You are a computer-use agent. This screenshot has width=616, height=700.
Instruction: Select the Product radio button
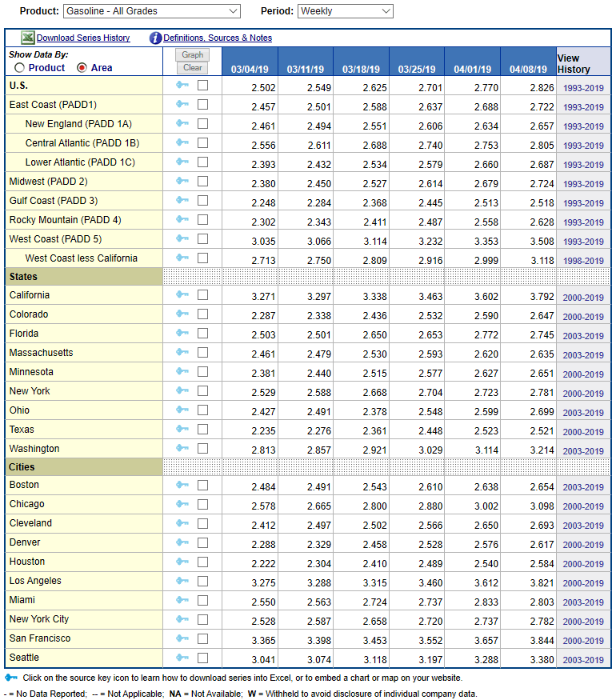click(20, 68)
